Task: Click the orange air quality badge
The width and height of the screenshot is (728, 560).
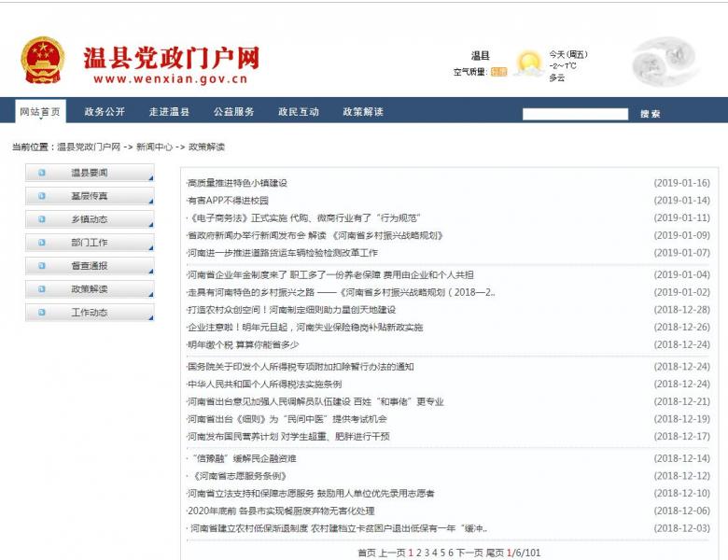Action: 498,72
